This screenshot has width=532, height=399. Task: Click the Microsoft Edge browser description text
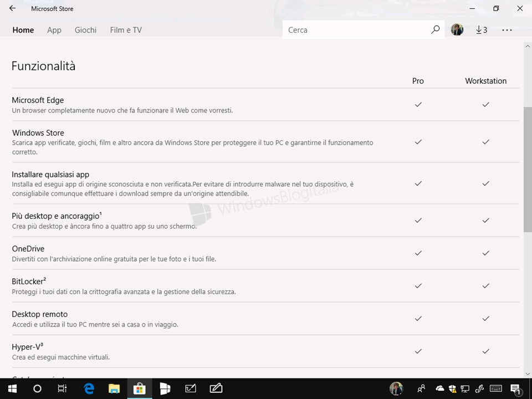122,110
